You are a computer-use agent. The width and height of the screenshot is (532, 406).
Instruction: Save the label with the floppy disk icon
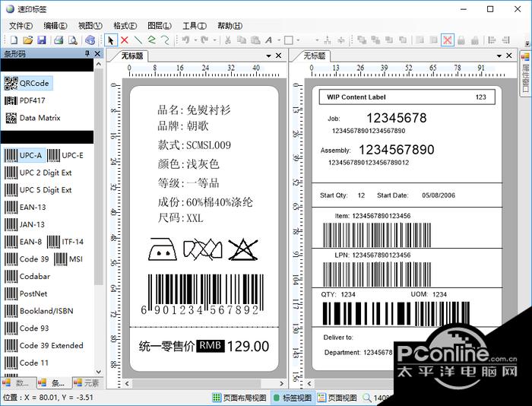(41, 40)
